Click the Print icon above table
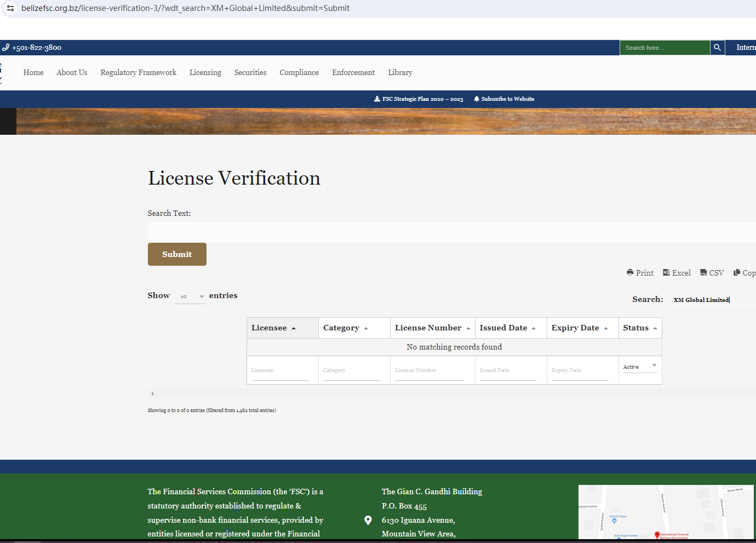Viewport: 756px width, 543px height. (x=630, y=272)
